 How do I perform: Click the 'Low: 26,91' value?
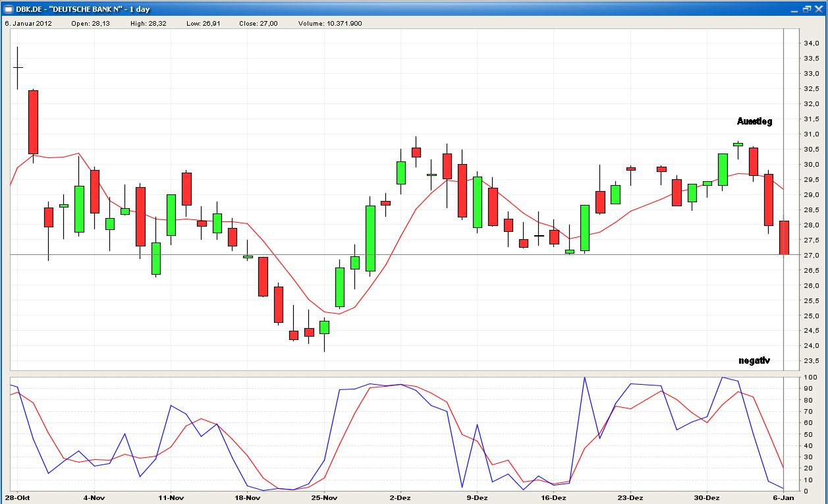click(x=204, y=23)
